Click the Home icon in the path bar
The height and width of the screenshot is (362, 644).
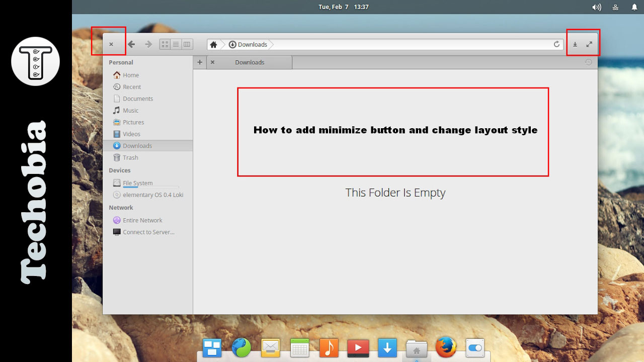(213, 44)
